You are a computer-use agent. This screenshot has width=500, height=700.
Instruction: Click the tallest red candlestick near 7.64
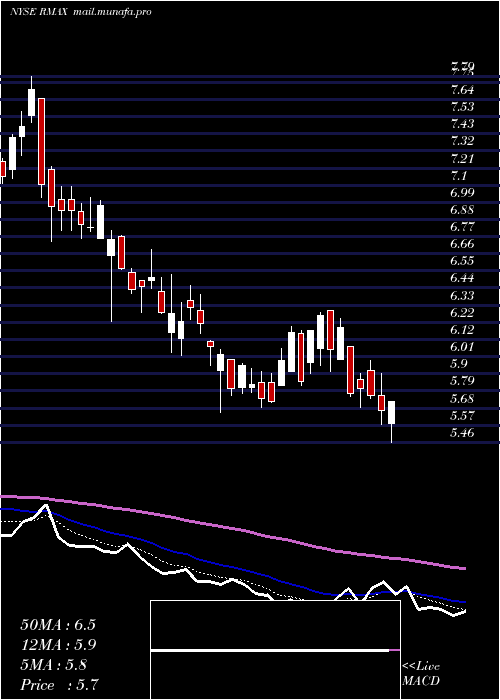pyautogui.click(x=42, y=141)
